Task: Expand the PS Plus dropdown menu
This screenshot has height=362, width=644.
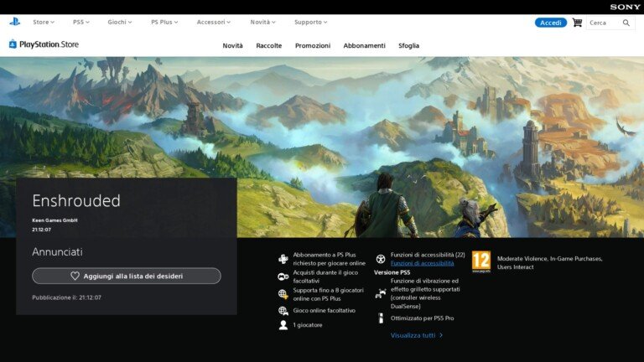Action: (164, 22)
